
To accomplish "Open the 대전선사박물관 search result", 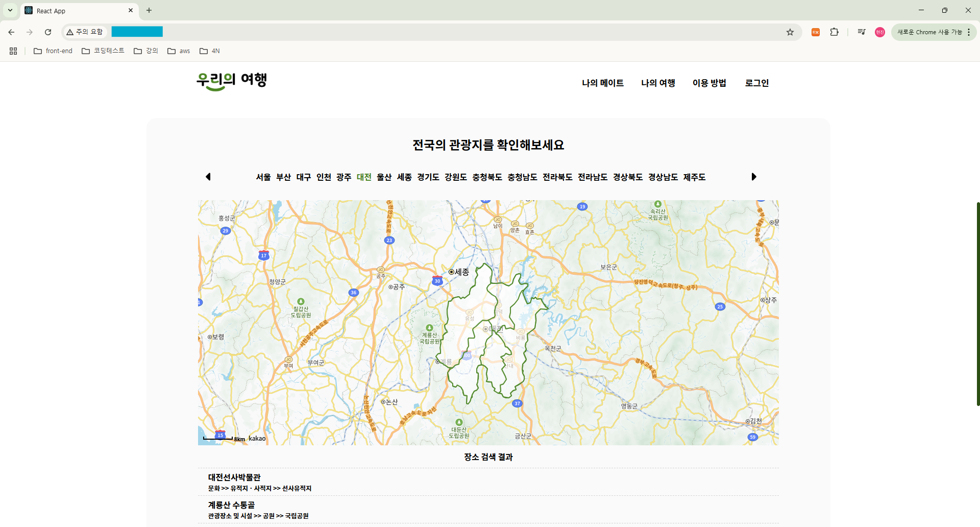I will [x=488, y=482].
